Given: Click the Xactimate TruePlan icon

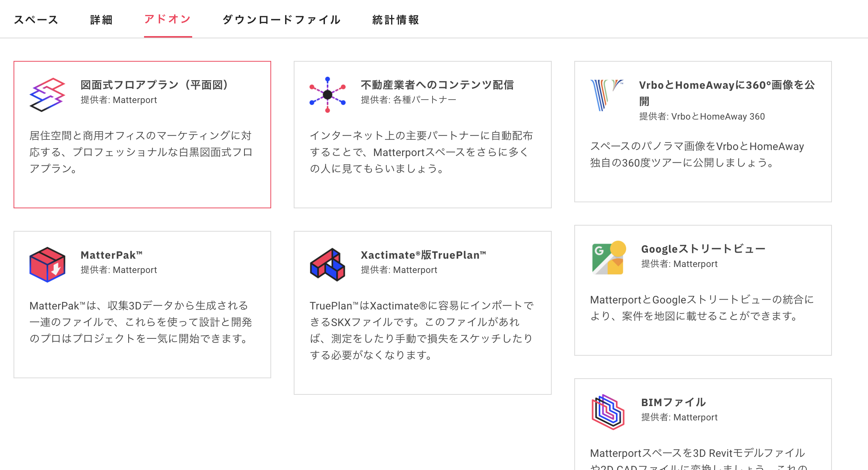Looking at the screenshot, I should click(x=328, y=265).
